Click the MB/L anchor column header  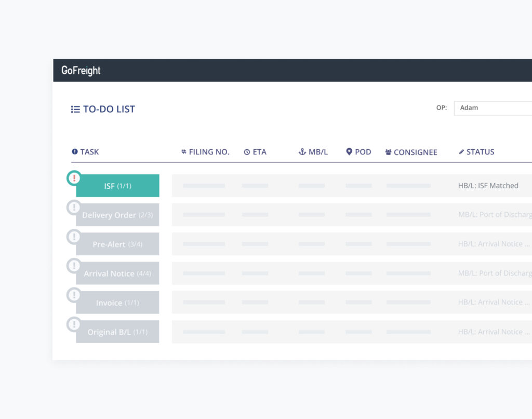[x=313, y=152]
